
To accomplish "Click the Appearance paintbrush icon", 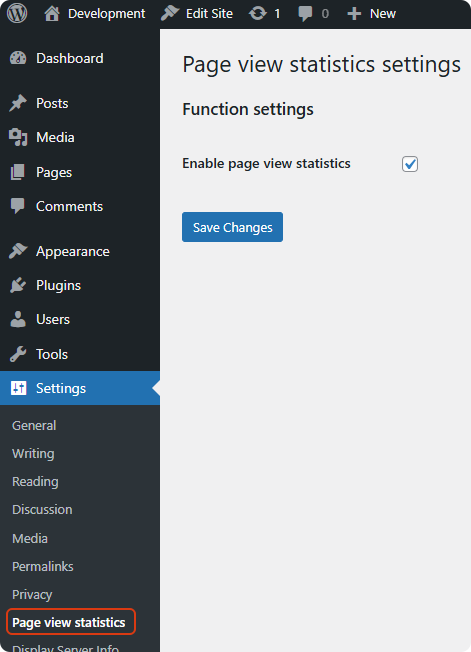I will 18,251.
